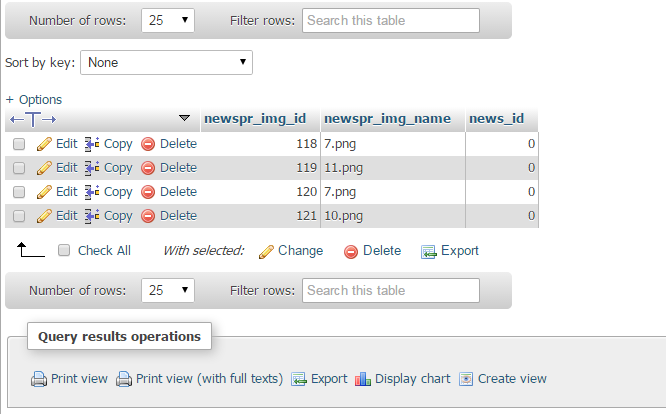The height and width of the screenshot is (414, 666).
Task: Click the 11.png cell
Action: pos(393,168)
